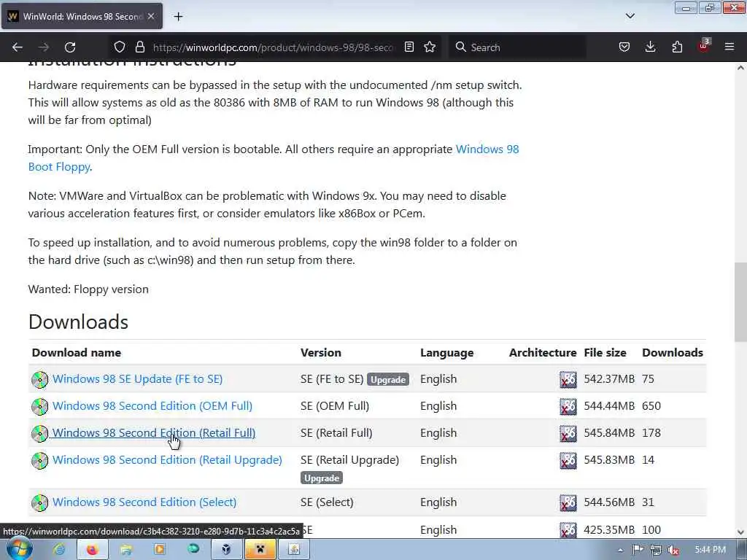The width and height of the screenshot is (747, 560).
Task: Click the Version column header
Action: (x=321, y=353)
